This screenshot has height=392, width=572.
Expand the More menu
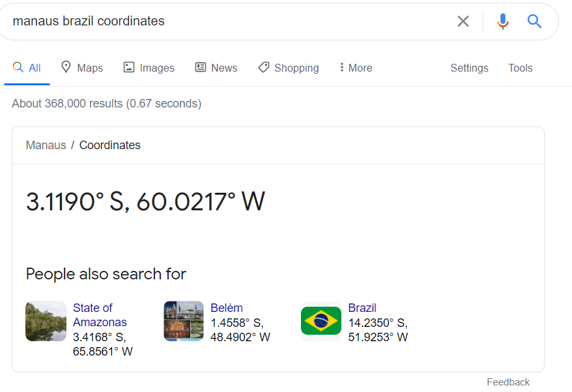coord(356,68)
